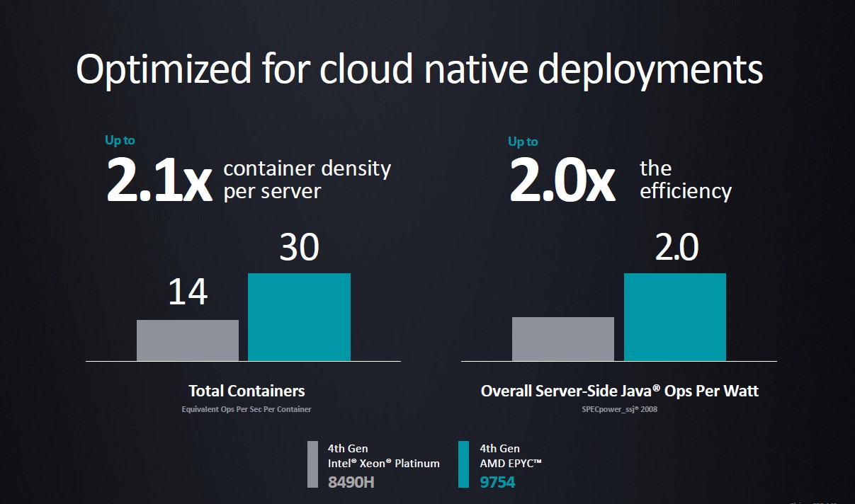Click the teal AMD bar labeled 30

coord(299,317)
